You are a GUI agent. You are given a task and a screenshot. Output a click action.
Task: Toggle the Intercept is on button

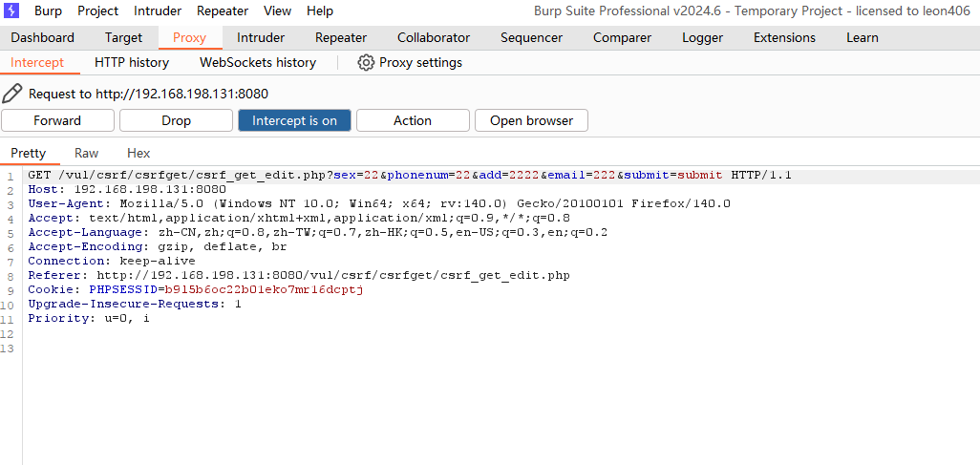point(294,120)
